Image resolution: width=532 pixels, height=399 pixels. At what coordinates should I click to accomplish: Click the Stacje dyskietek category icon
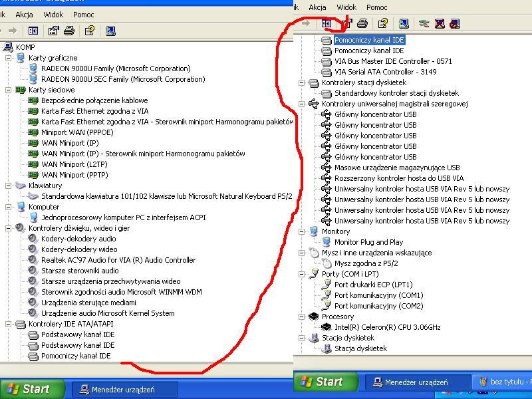[314, 338]
